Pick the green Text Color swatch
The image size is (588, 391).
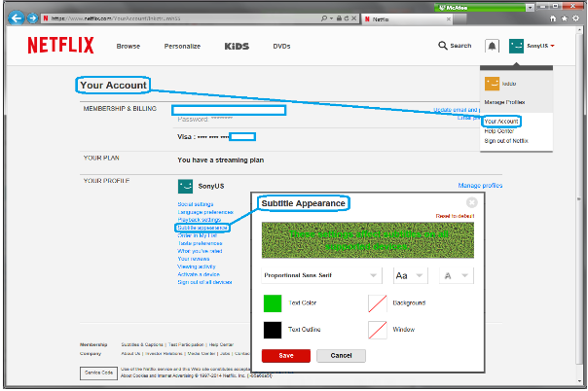[x=273, y=303]
